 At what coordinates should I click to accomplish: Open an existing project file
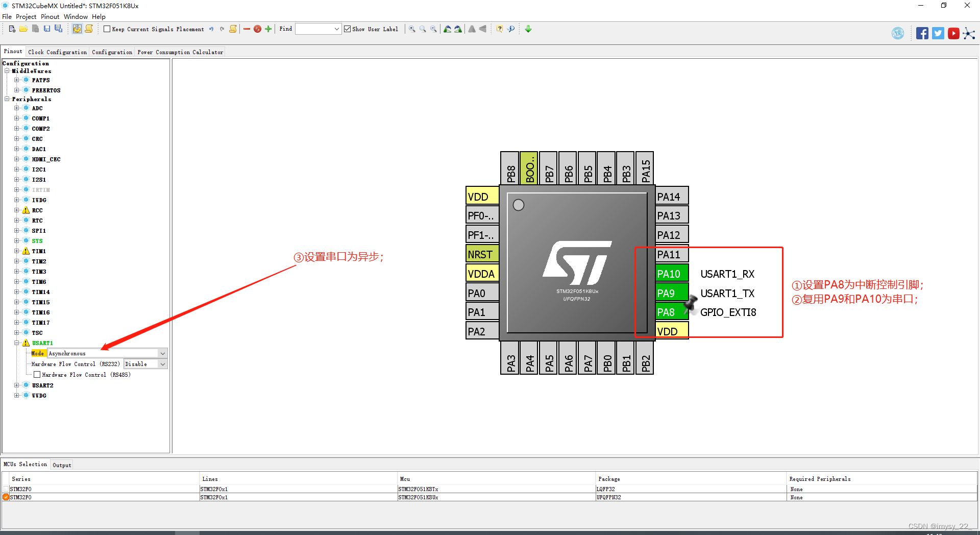23,29
